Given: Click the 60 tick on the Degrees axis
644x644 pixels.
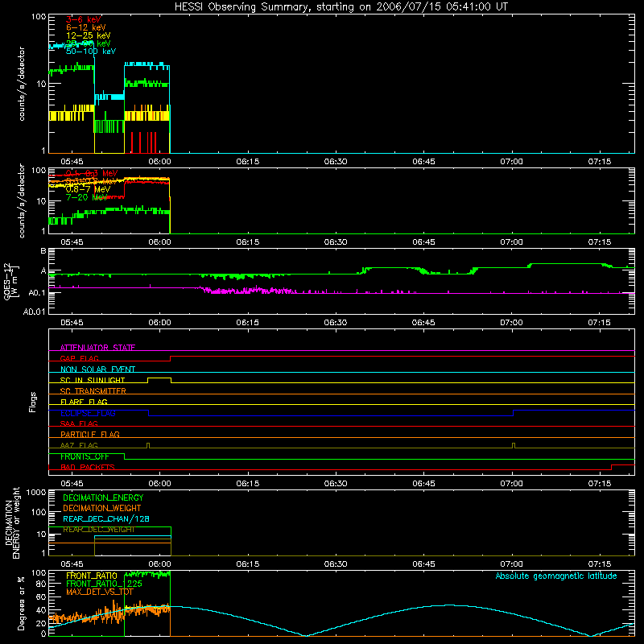Looking at the screenshot, I should click(41, 597).
